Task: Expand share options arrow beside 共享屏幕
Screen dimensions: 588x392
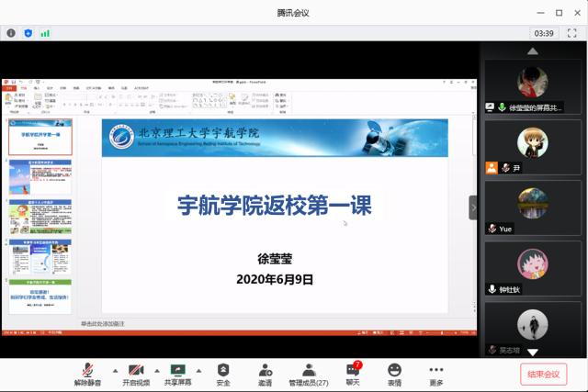Action: click(x=201, y=369)
